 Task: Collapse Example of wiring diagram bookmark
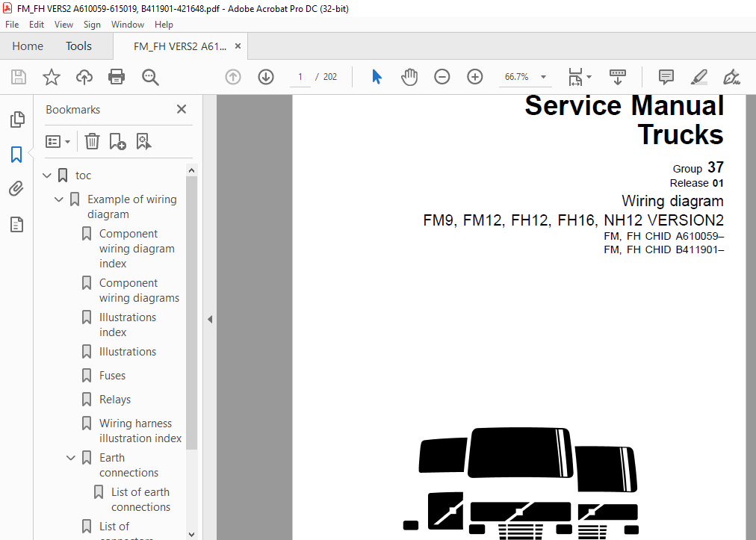[x=59, y=199]
